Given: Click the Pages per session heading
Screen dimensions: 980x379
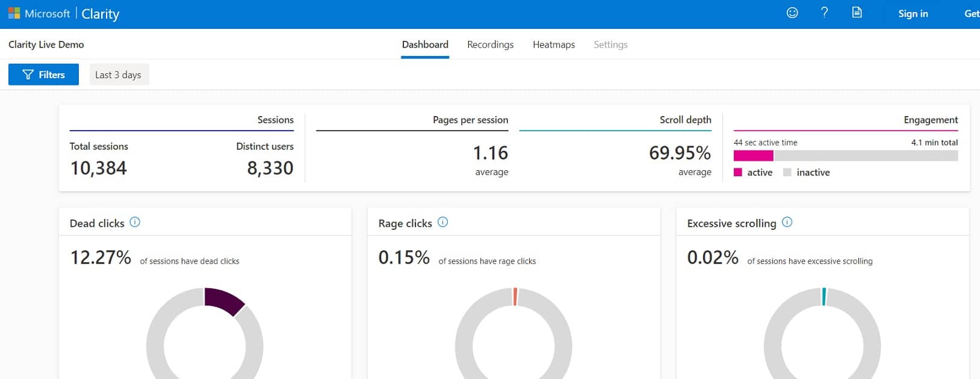Looking at the screenshot, I should (471, 120).
